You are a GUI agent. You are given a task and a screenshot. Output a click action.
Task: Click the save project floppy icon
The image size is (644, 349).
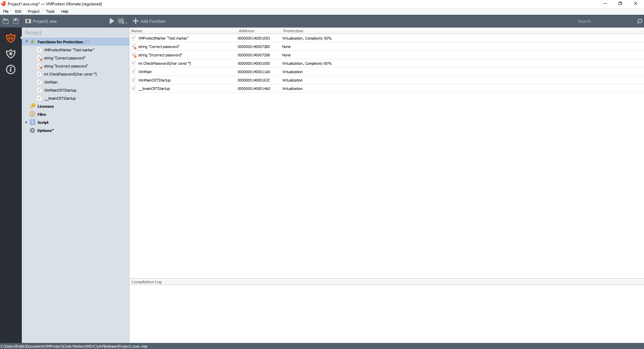point(16,21)
